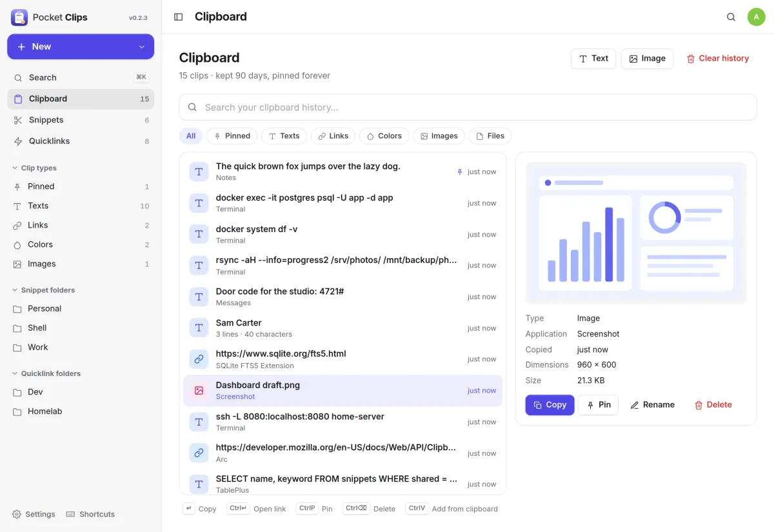Filter by Files chip
Screen dimensions: 774x532
490,136
